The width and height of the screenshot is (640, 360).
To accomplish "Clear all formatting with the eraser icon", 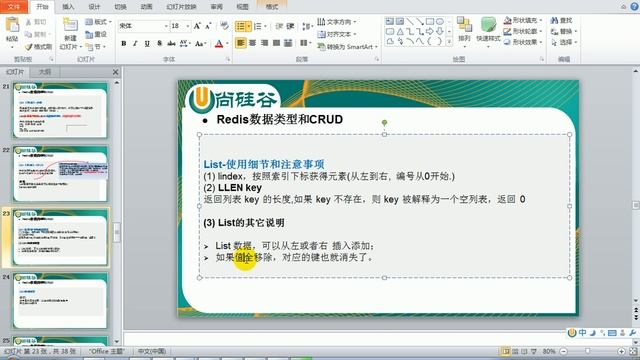I will pos(224,26).
